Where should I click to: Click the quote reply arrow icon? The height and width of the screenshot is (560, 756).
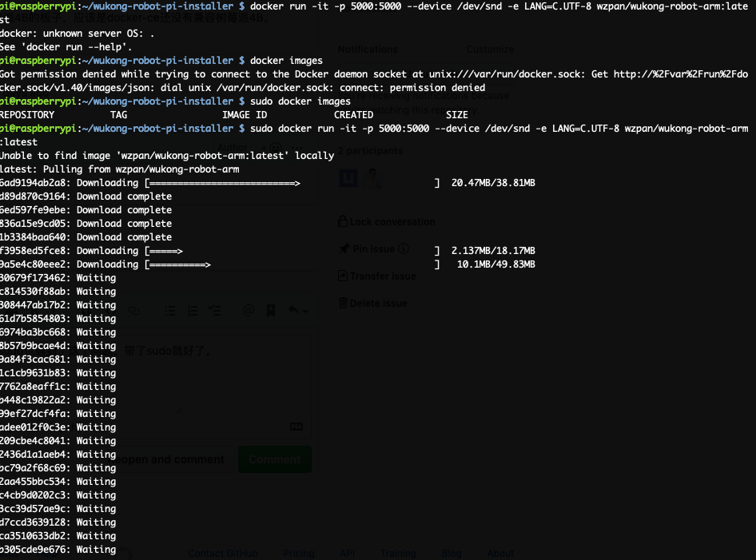click(x=294, y=310)
